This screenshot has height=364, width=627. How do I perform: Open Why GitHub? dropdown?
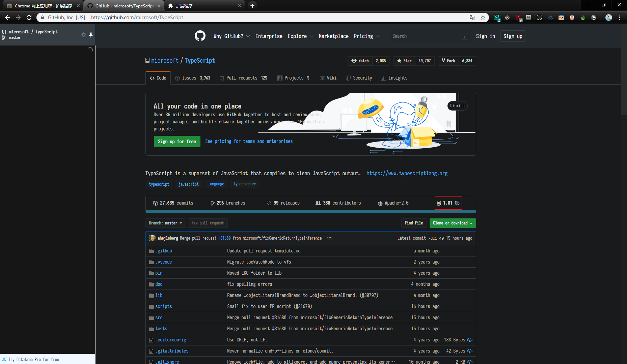pyautogui.click(x=231, y=36)
